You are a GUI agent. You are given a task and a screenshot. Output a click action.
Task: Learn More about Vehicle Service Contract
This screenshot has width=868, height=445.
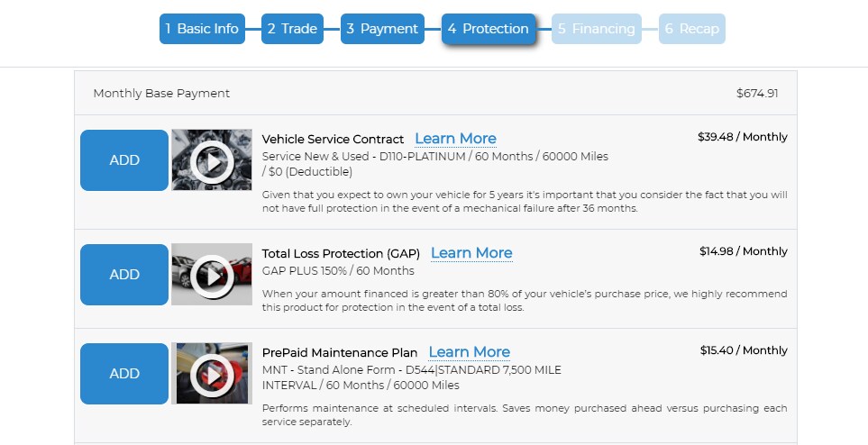point(455,139)
